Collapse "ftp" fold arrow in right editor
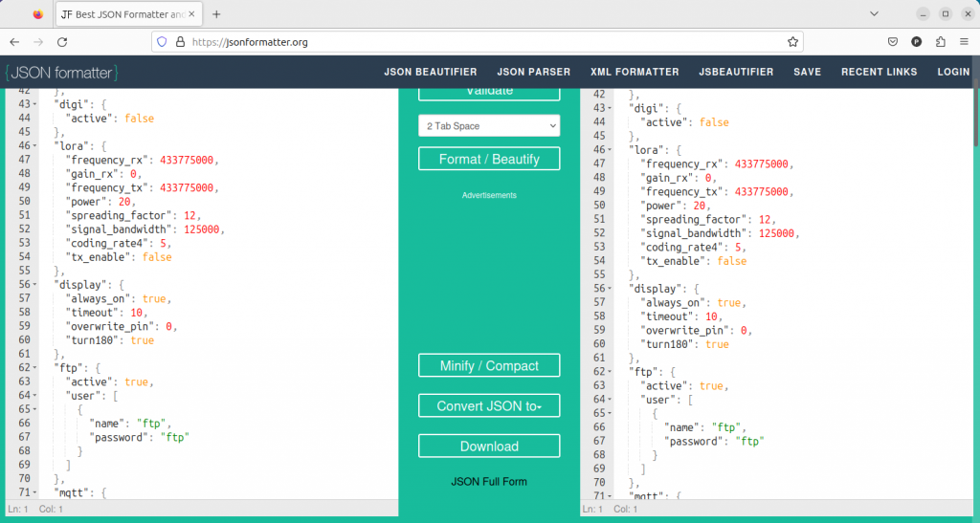The width and height of the screenshot is (980, 523). point(610,372)
